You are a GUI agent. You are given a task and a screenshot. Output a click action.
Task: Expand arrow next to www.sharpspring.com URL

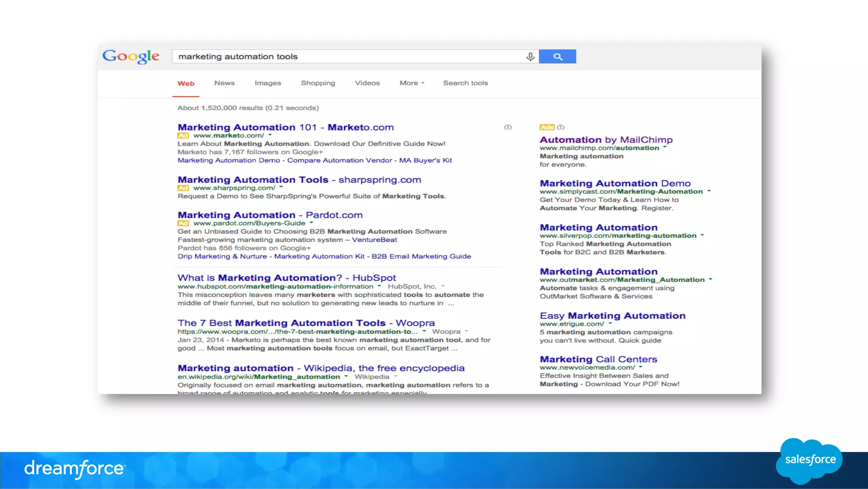point(281,187)
